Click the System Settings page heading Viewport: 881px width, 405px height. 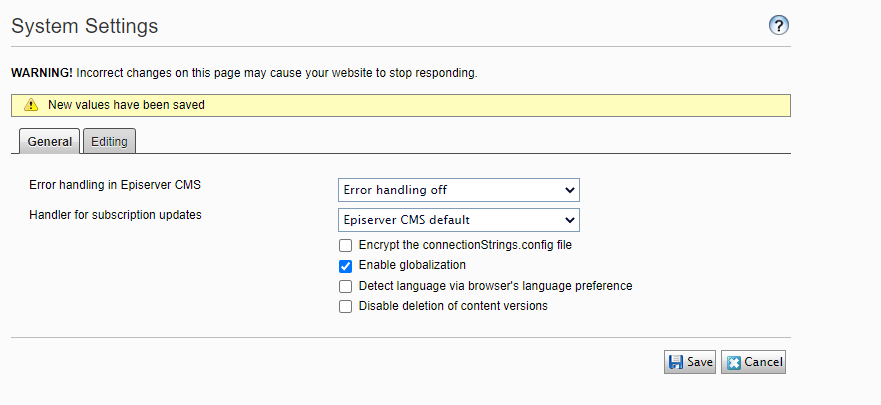pyautogui.click(x=85, y=27)
